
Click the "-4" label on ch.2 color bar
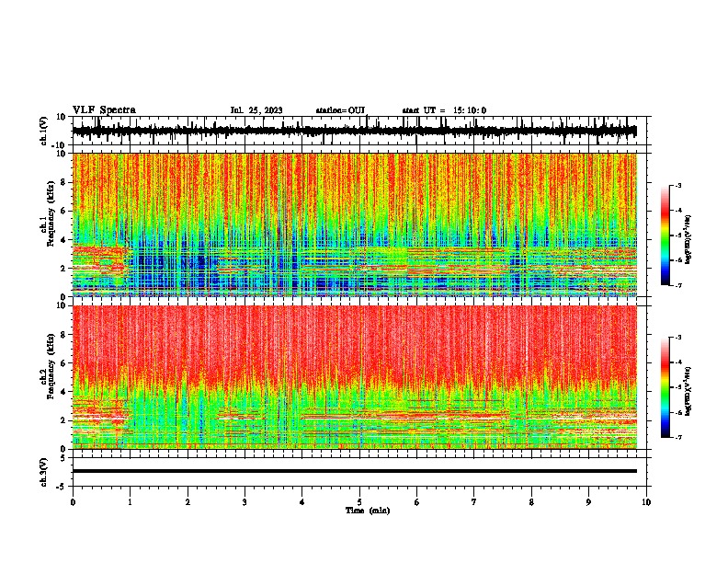click(x=677, y=362)
